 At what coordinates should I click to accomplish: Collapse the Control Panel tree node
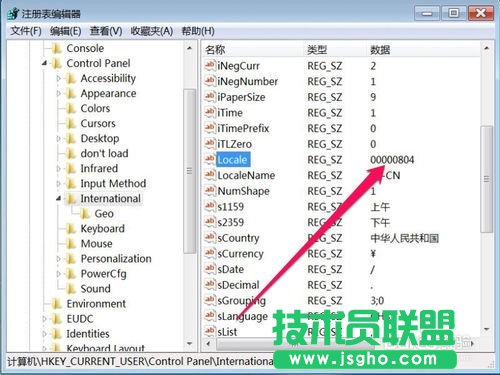(45, 63)
